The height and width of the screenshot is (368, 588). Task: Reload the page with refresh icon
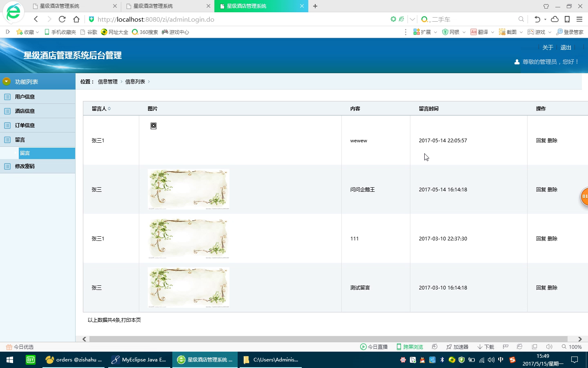click(62, 19)
